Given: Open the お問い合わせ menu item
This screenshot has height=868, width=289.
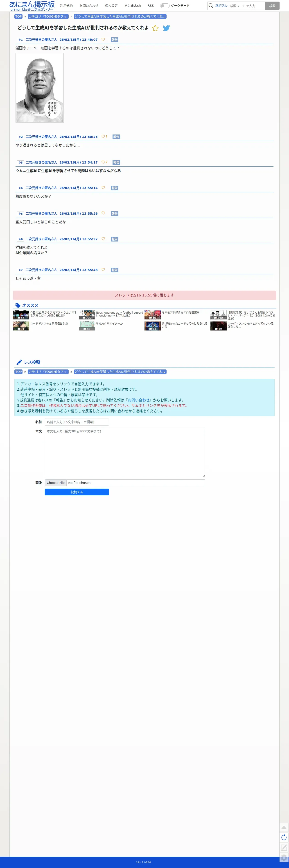Looking at the screenshot, I should [x=89, y=6].
